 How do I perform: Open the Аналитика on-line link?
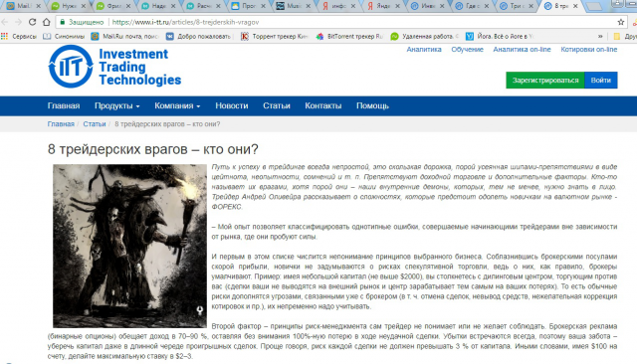point(522,50)
